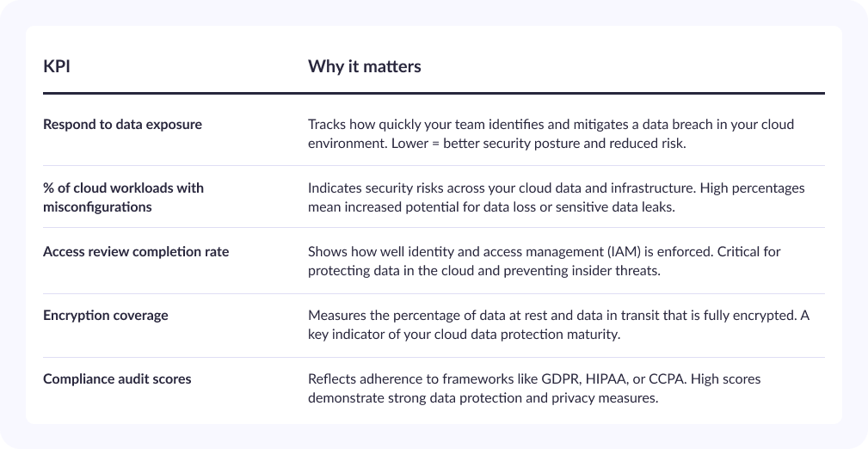The height and width of the screenshot is (449, 868).
Task: Select the 'Respond to data exposure' KPI
Action: 122,125
